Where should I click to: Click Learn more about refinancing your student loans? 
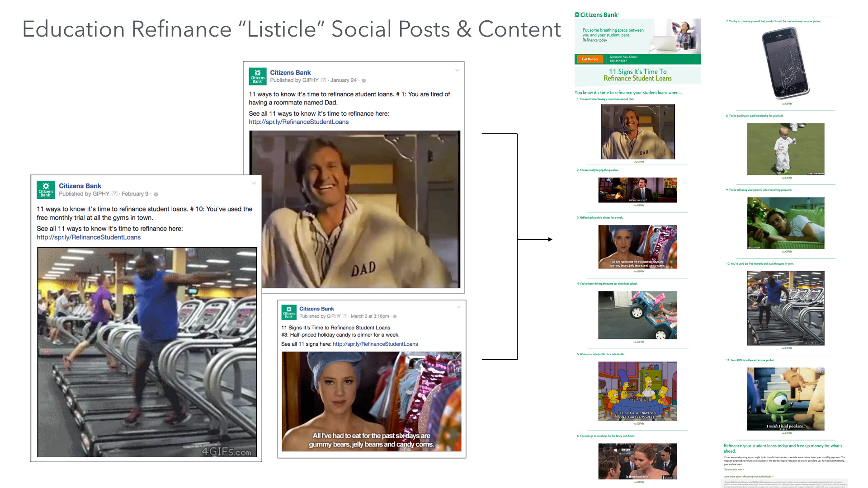click(x=749, y=477)
